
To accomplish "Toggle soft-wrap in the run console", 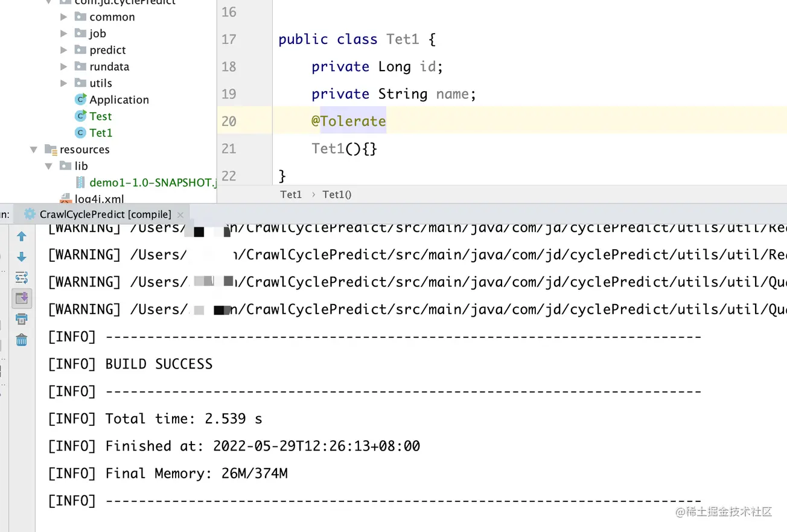I will pos(22,277).
